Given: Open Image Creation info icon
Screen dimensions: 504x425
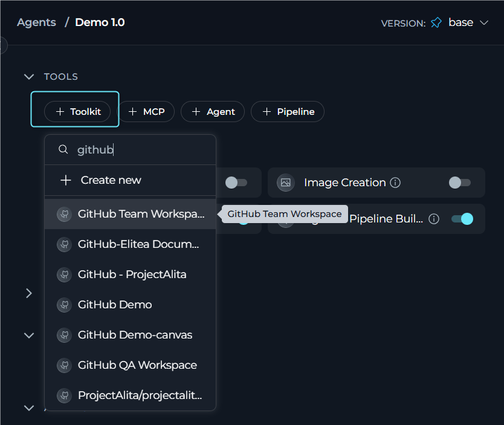Looking at the screenshot, I should coord(395,183).
